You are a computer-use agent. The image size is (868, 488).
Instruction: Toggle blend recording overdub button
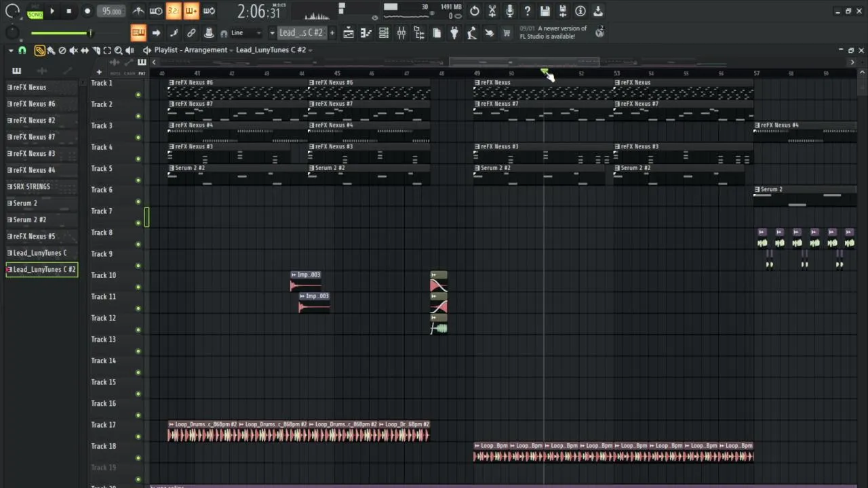pyautogui.click(x=191, y=11)
